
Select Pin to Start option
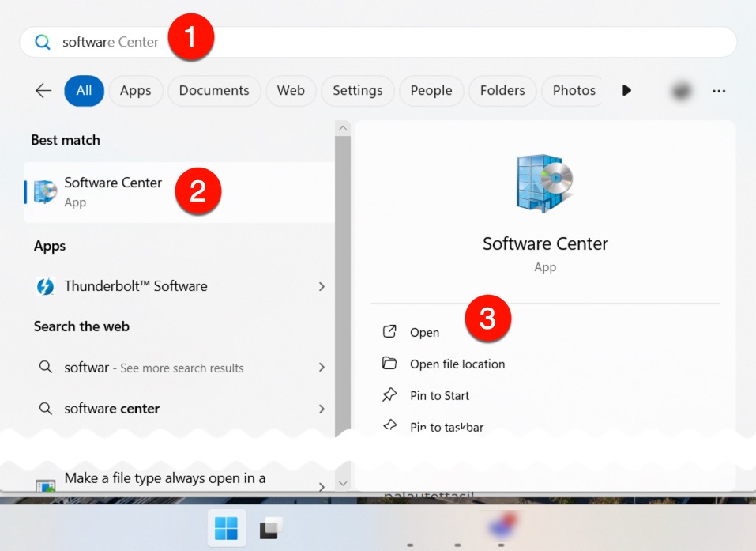[439, 396]
